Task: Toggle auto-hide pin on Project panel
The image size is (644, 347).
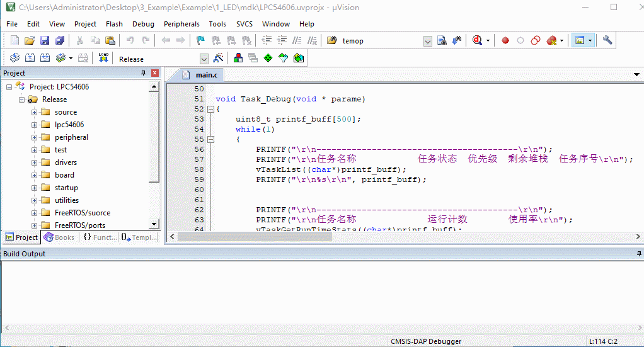Action: point(143,73)
